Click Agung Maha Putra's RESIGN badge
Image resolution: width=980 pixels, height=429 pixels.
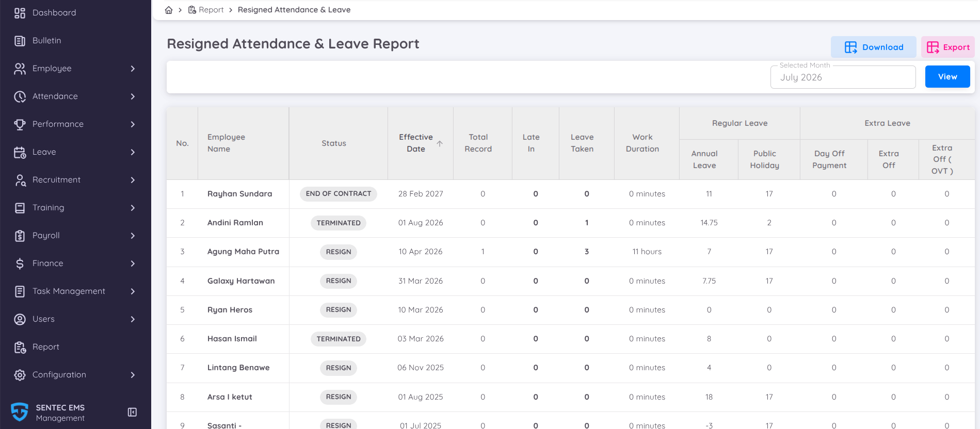[x=339, y=252]
